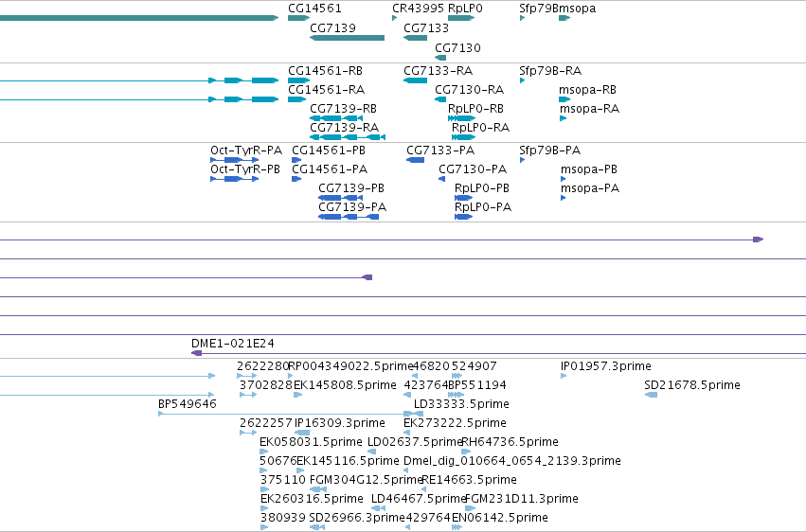This screenshot has height=532, width=806.
Task: Open the LD46467.5prime EST label
Action: click(x=419, y=499)
